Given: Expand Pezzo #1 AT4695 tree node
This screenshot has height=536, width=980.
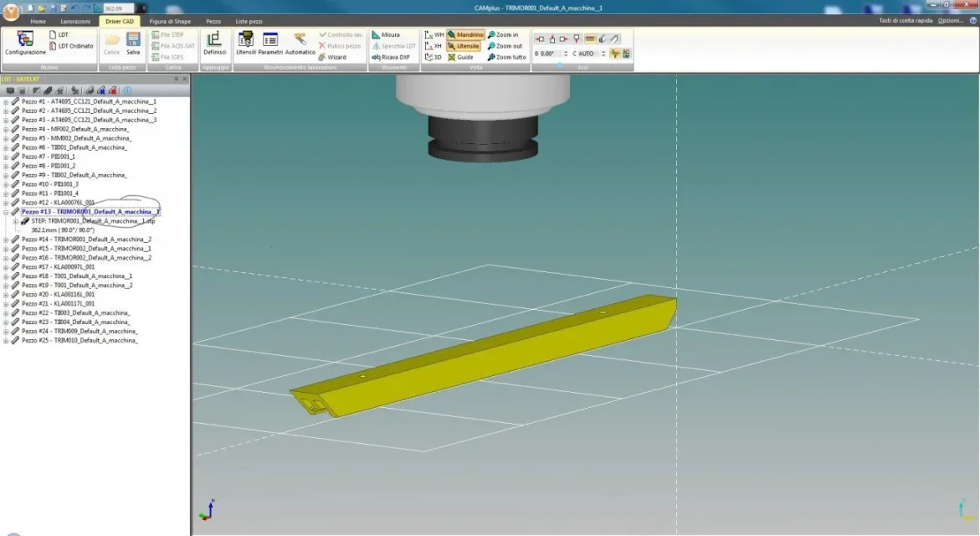Looking at the screenshot, I should tap(6, 101).
